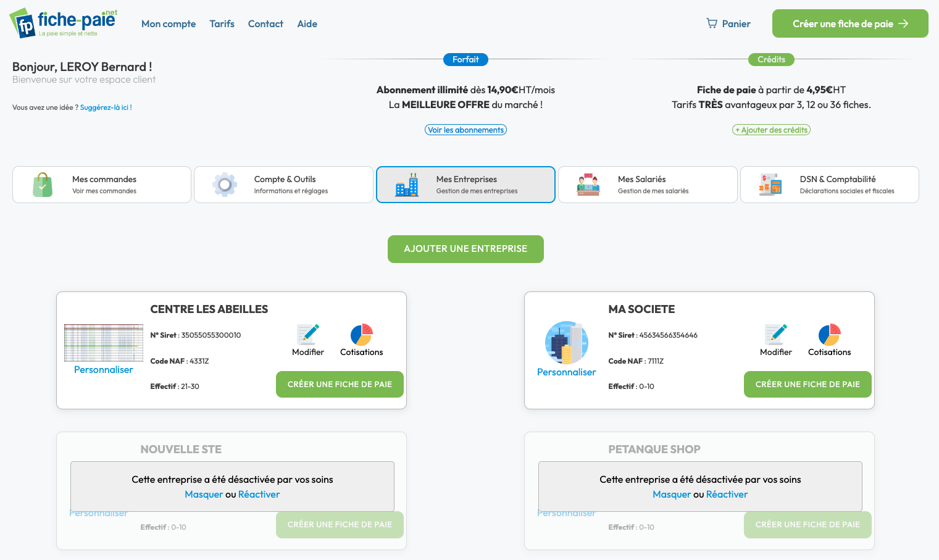
Task: Click the NOUVELLE STE company title
Action: click(x=181, y=449)
